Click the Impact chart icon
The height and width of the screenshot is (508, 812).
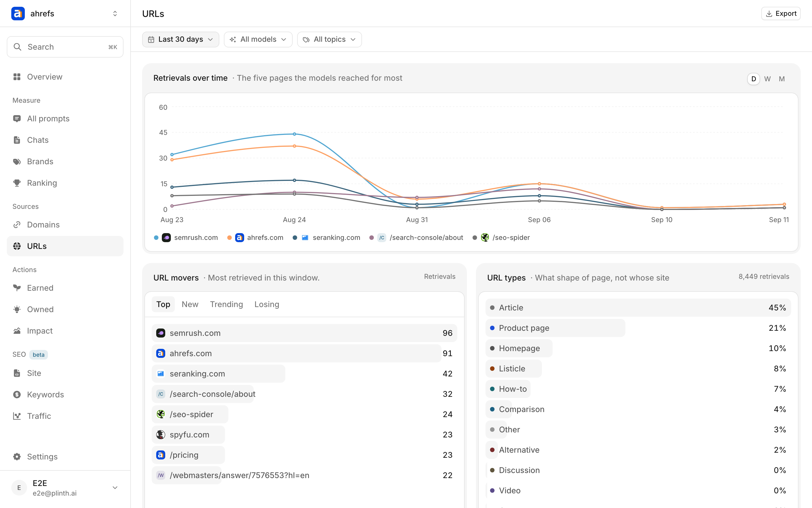(17, 331)
